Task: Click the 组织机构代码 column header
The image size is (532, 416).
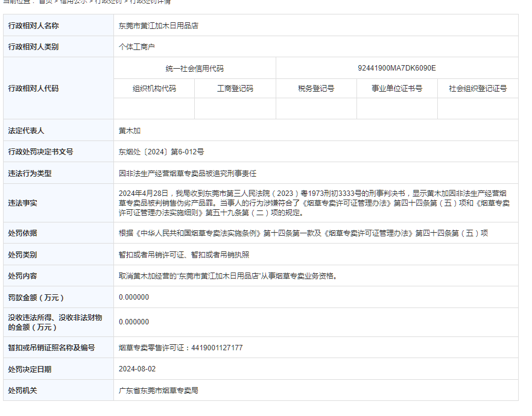Action: click(154, 89)
